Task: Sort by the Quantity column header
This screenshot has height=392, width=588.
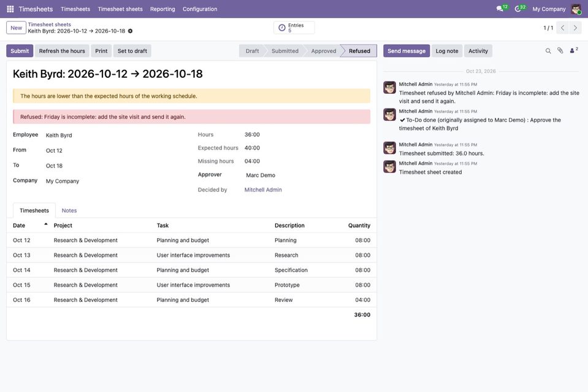Action: pyautogui.click(x=359, y=226)
